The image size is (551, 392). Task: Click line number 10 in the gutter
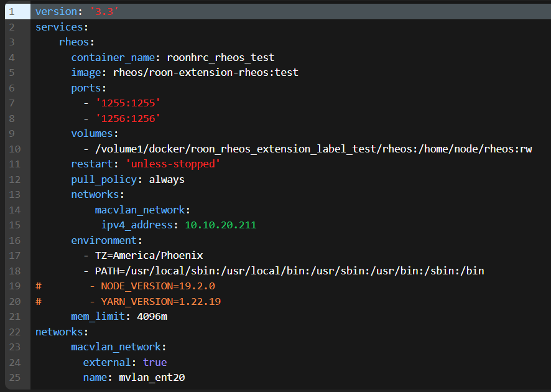point(15,149)
